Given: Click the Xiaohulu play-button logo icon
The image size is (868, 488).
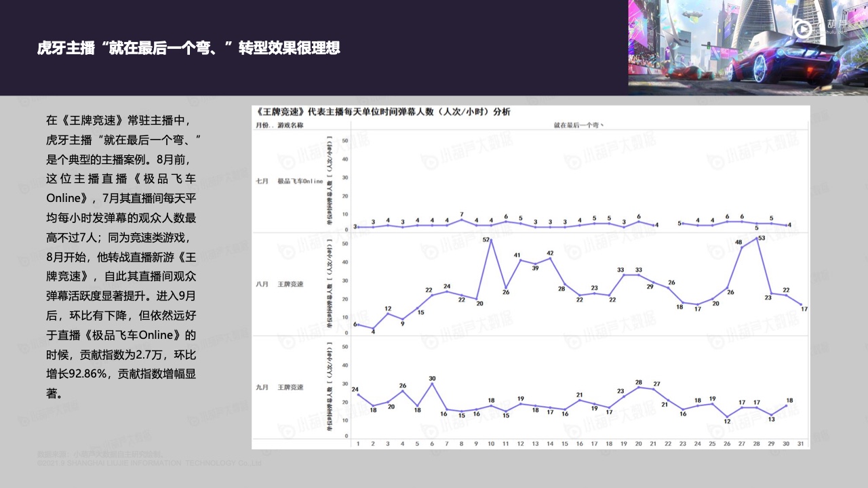Looking at the screenshot, I should [x=803, y=28].
